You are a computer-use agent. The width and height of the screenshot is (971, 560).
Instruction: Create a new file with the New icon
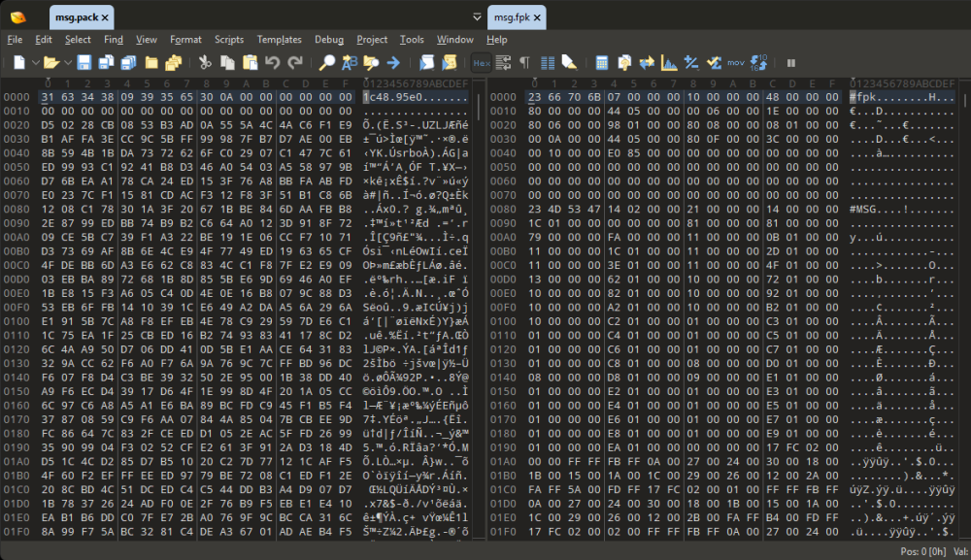click(x=19, y=62)
